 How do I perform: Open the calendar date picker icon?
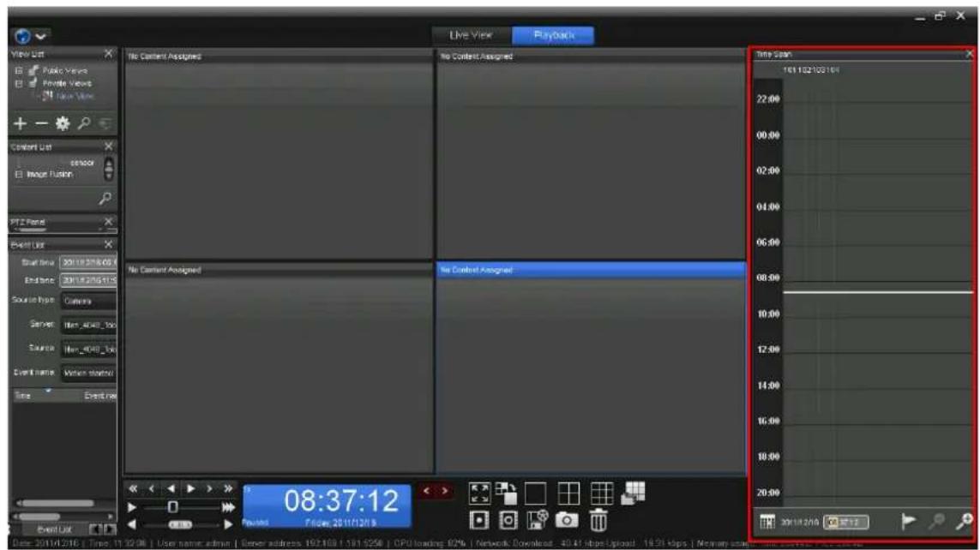tap(767, 522)
